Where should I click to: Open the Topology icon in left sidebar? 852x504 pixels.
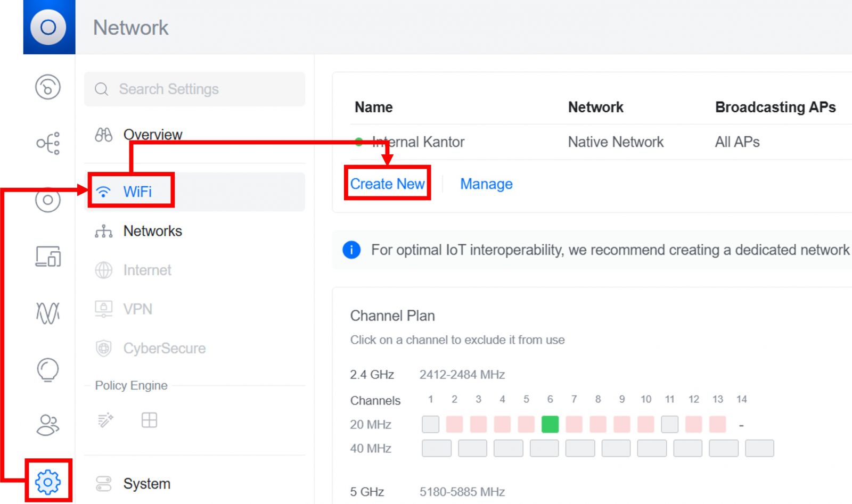pyautogui.click(x=48, y=143)
